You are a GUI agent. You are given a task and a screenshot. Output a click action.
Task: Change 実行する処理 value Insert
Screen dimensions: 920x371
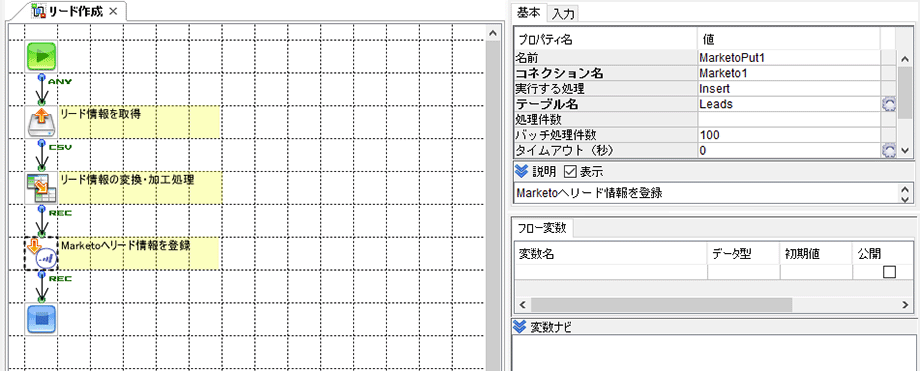(789, 89)
